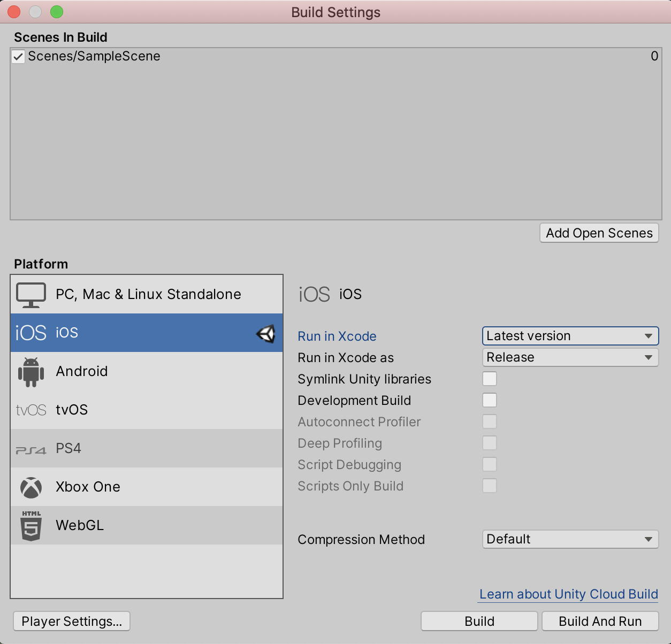The width and height of the screenshot is (671, 644).
Task: Click the PS4 logo icon
Action: 31,450
